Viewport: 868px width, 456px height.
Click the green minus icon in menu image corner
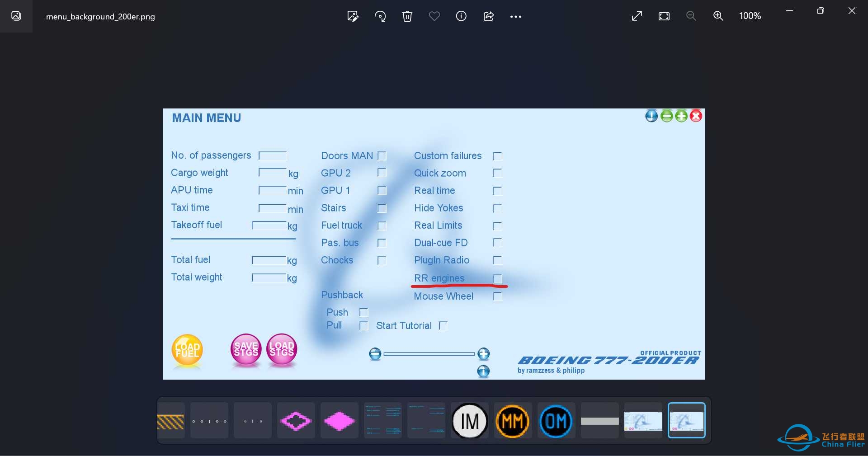[x=667, y=116]
